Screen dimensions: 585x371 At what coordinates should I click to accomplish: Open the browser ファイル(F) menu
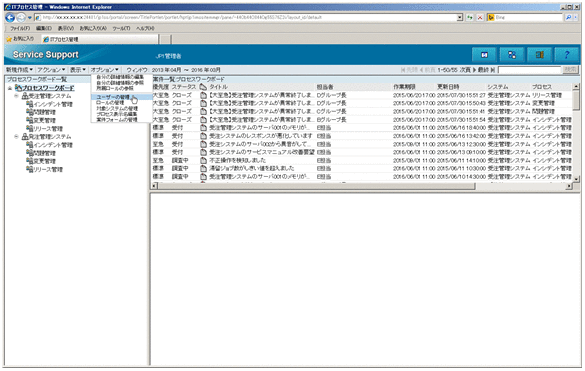coord(20,28)
